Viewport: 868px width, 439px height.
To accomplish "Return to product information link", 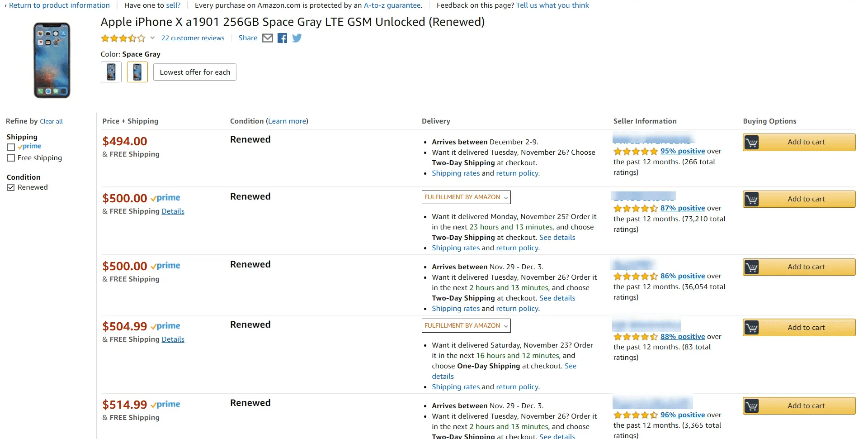I will pos(59,5).
